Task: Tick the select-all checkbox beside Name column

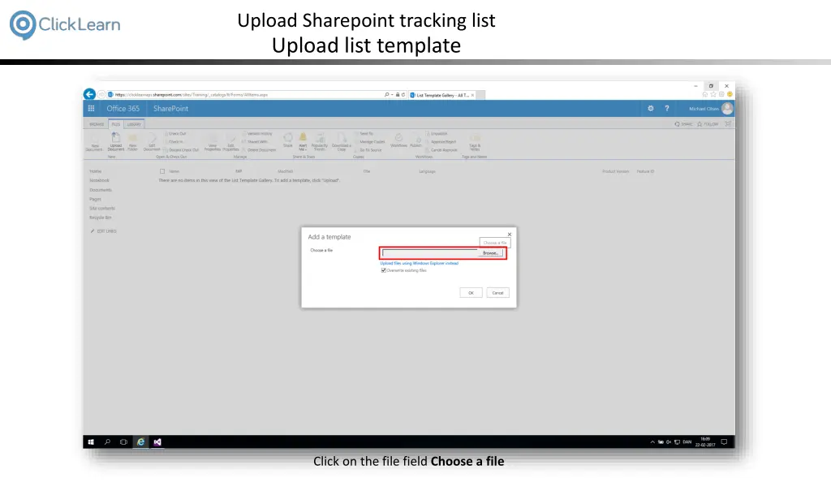Action: [162, 171]
